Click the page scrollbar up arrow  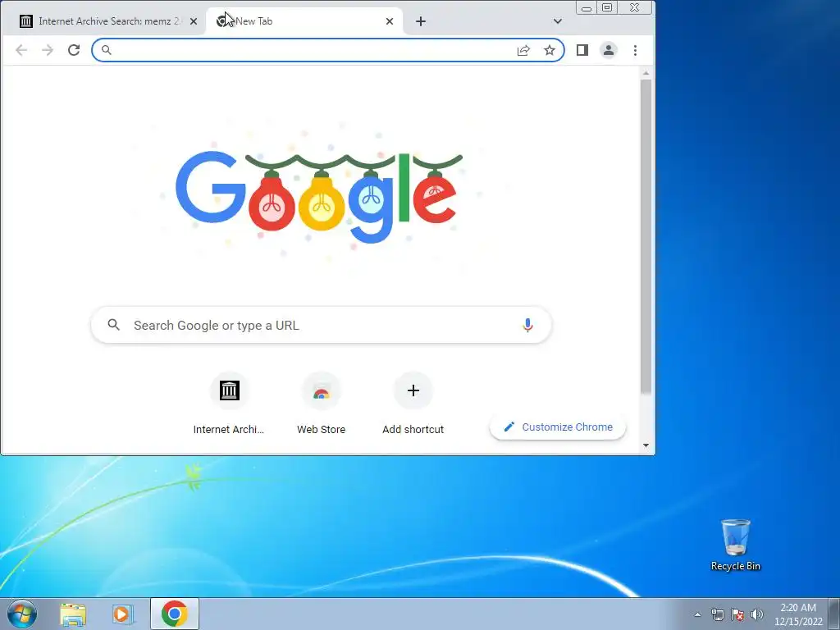pyautogui.click(x=646, y=73)
